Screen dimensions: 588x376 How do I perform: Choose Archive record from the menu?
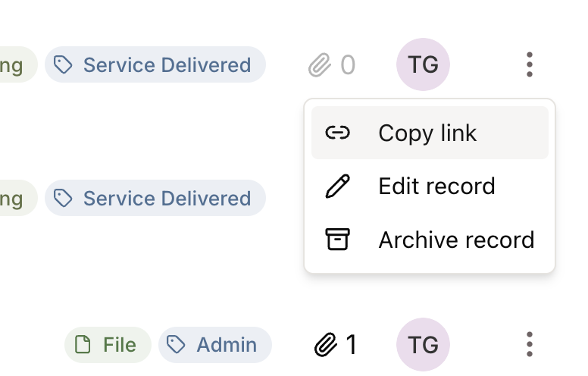tap(430, 240)
